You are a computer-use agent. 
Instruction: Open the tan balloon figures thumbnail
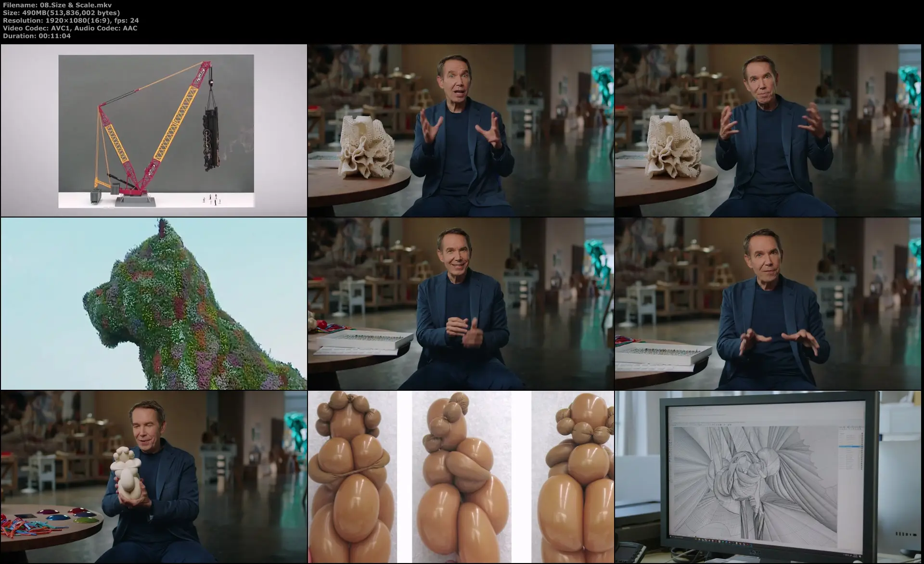(461, 476)
